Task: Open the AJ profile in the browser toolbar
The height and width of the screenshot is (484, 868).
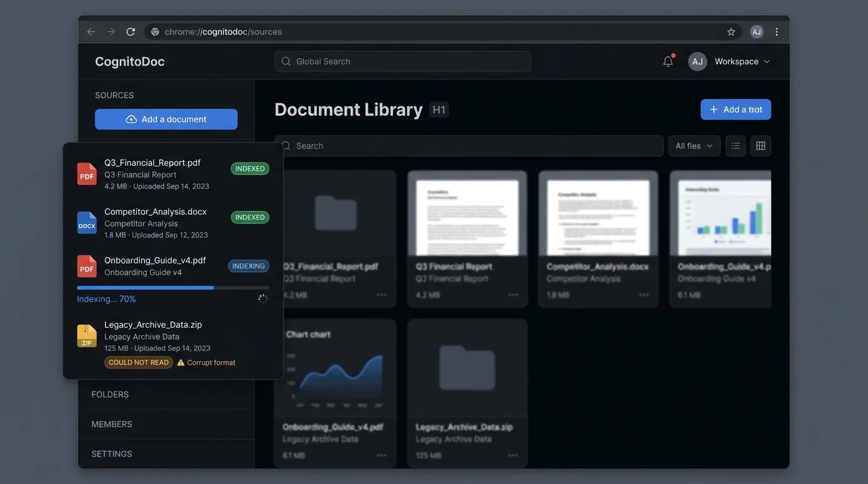Action: click(x=757, y=32)
